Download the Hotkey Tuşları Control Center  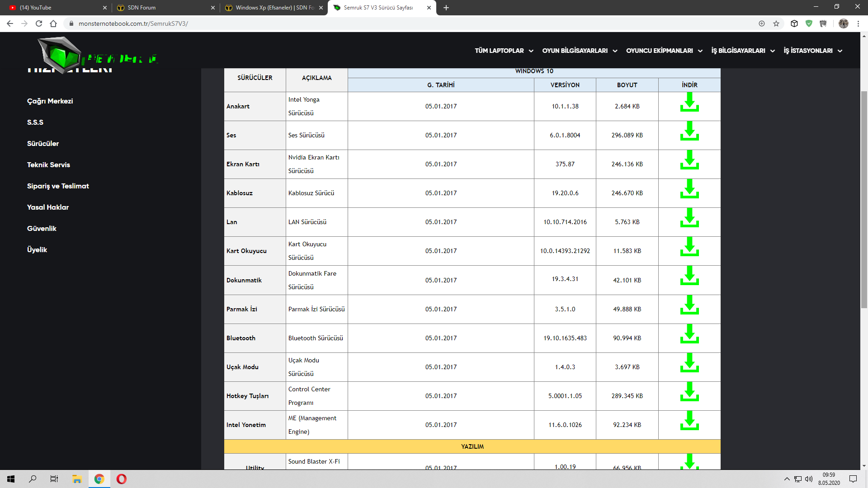[x=689, y=392]
